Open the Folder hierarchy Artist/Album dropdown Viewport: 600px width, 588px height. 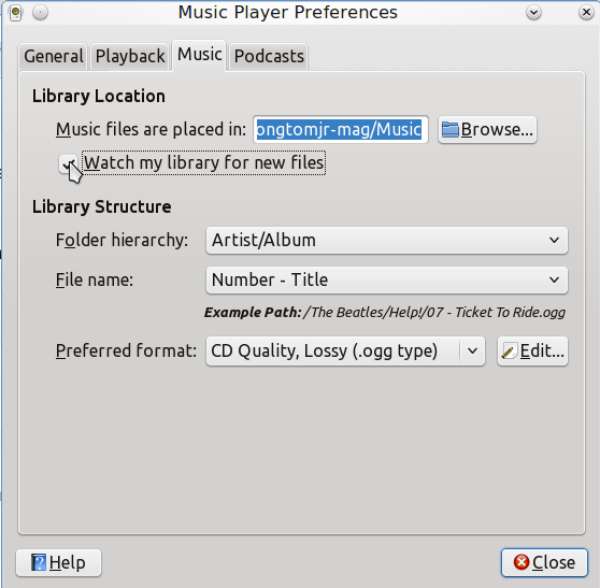point(387,240)
